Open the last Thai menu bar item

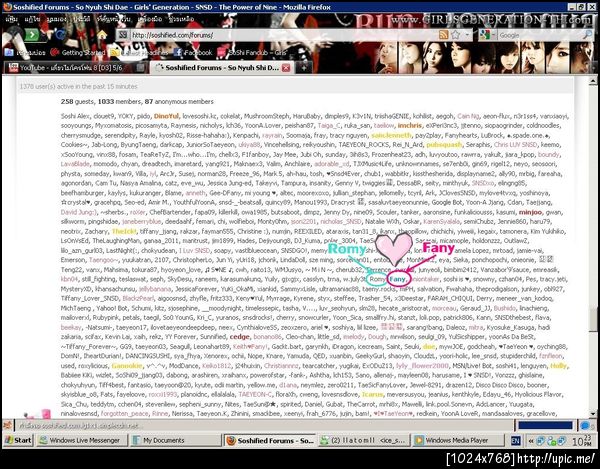point(182,18)
